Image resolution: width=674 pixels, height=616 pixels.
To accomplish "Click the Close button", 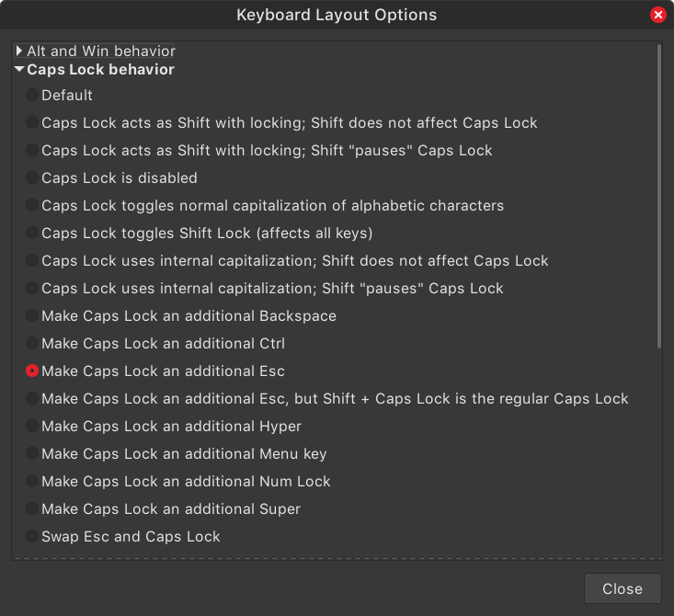I will click(623, 588).
